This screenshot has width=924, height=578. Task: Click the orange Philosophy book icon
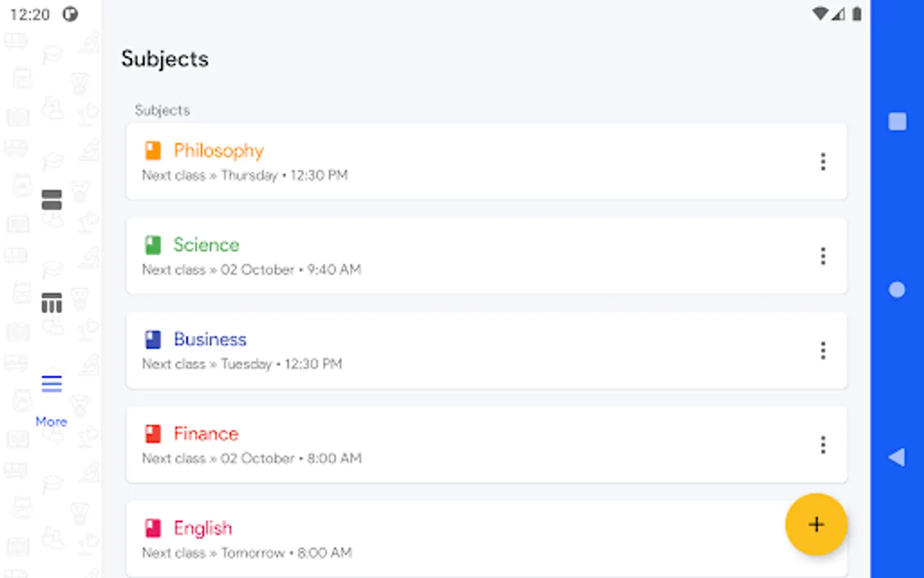tap(153, 150)
